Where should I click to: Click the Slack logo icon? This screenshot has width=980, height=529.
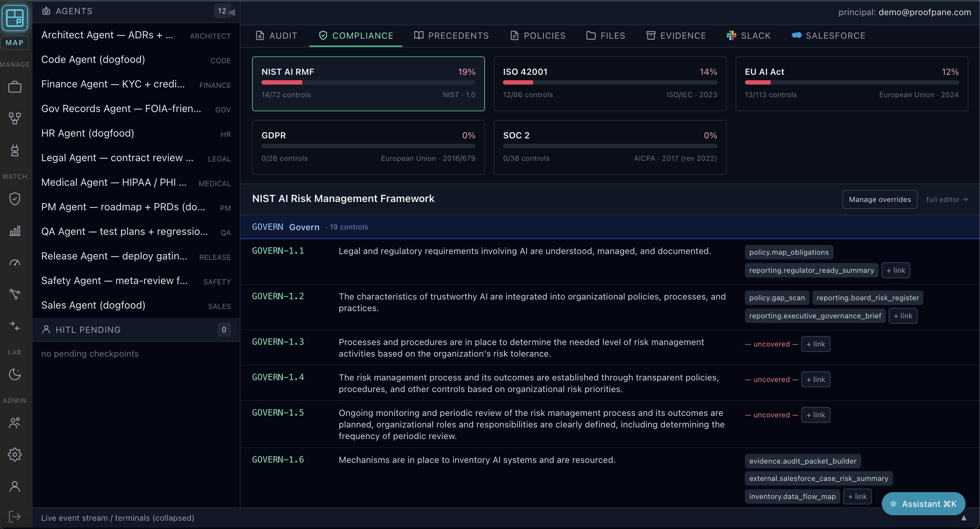(731, 35)
